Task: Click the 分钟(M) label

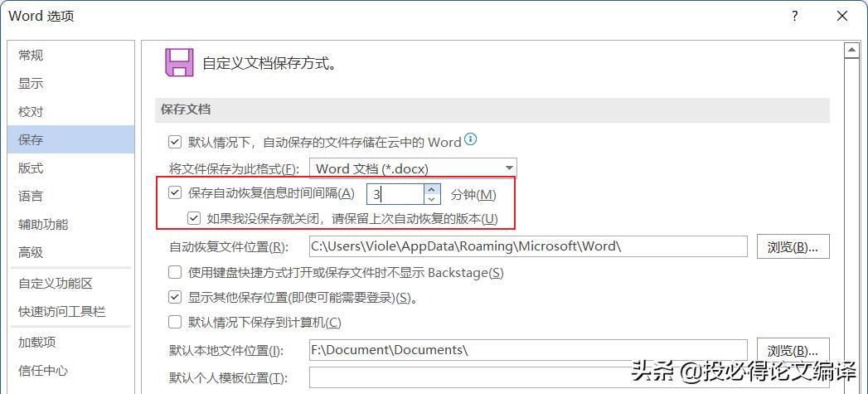Action: (x=473, y=194)
